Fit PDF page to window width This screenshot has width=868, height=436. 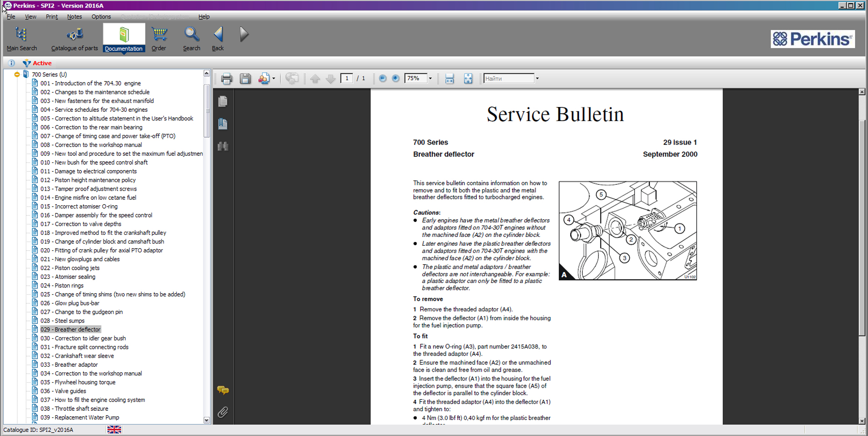(449, 79)
